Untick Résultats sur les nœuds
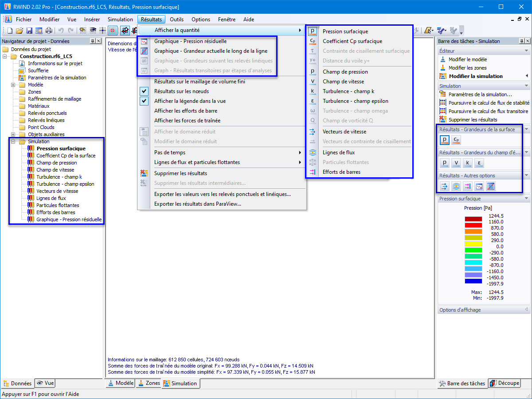The height and width of the screenshot is (399, 532). click(x=144, y=91)
